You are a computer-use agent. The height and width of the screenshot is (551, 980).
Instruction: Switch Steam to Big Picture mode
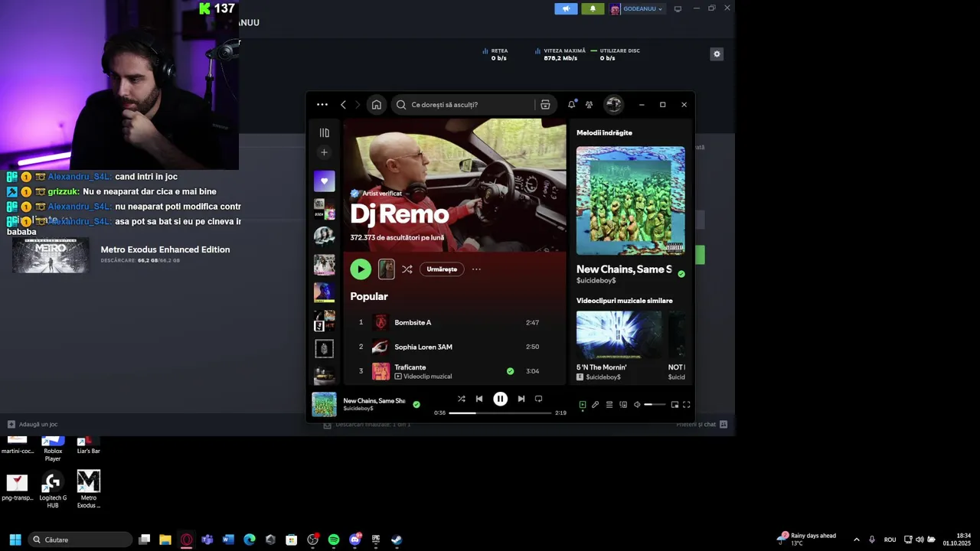click(x=678, y=9)
